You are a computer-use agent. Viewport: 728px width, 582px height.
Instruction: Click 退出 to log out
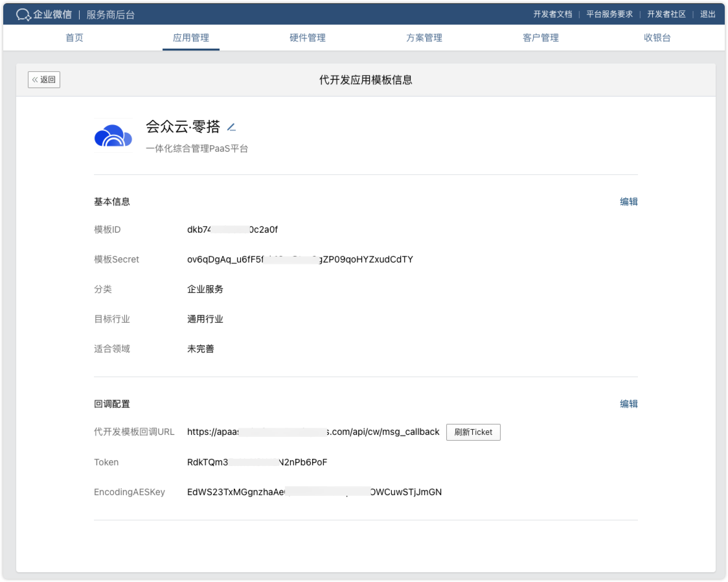coord(707,14)
